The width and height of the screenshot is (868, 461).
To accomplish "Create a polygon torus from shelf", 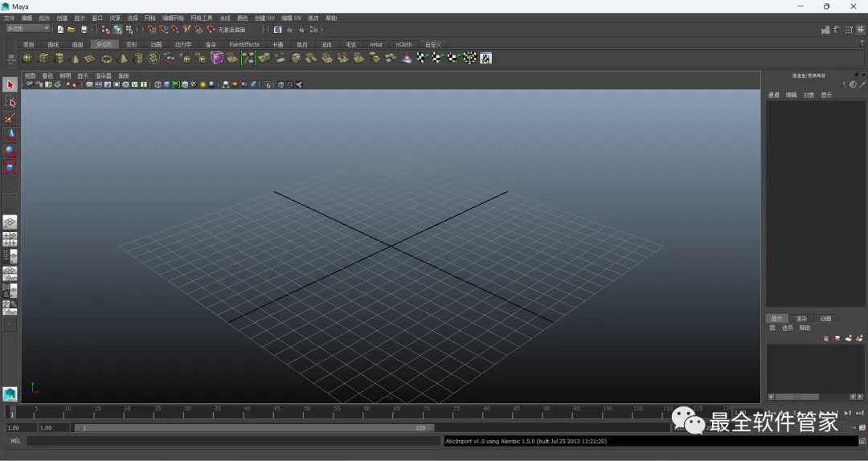I will pos(106,58).
